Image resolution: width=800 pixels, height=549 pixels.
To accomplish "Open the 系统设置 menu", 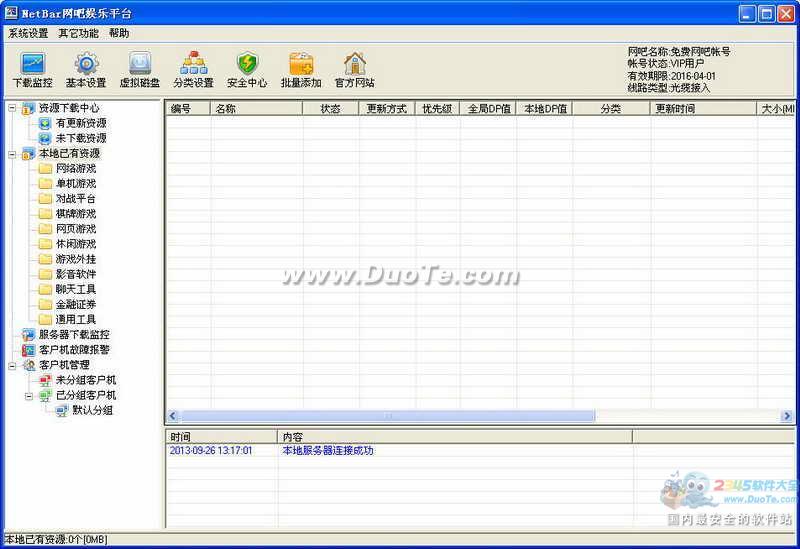I will click(28, 33).
